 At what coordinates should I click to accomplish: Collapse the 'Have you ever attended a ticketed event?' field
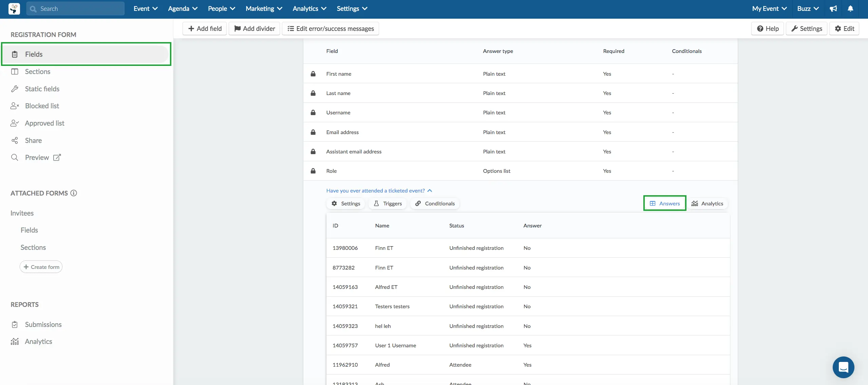click(x=379, y=190)
